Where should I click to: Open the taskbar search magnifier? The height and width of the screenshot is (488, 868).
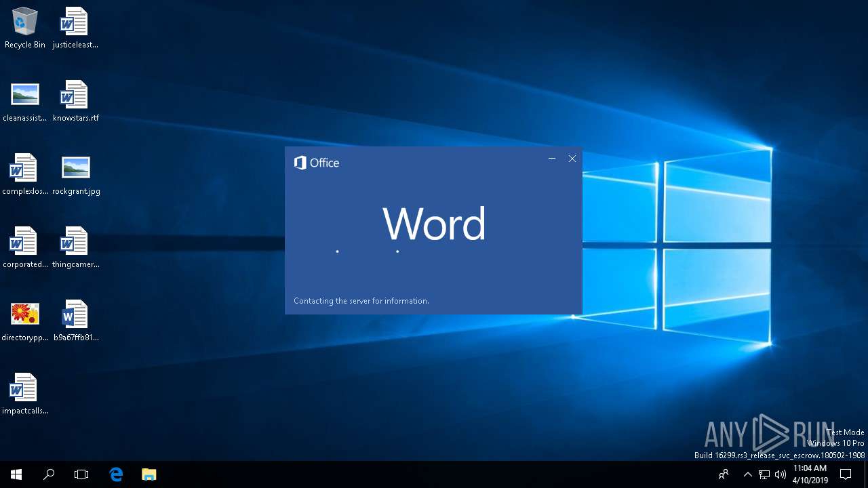pyautogui.click(x=49, y=474)
